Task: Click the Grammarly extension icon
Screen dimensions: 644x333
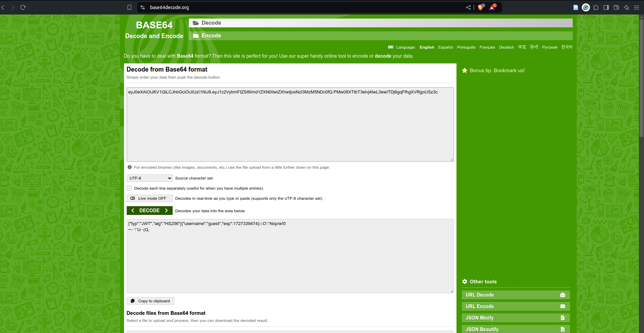Action: [x=586, y=7]
